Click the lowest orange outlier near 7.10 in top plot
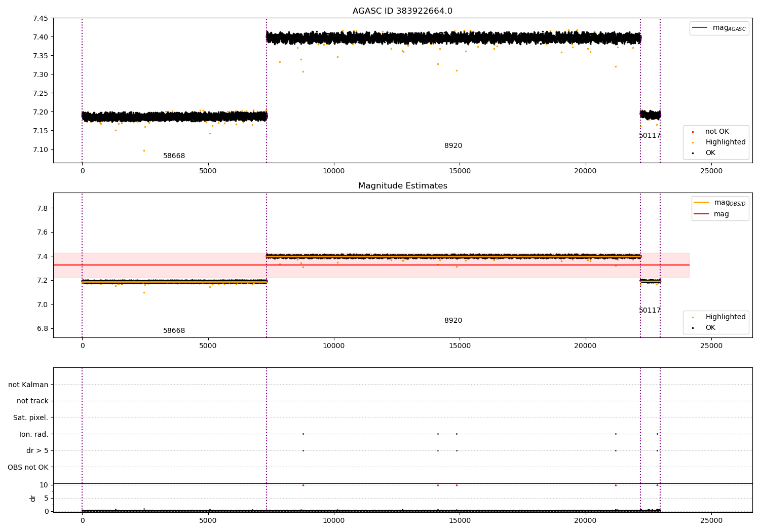 coord(144,150)
